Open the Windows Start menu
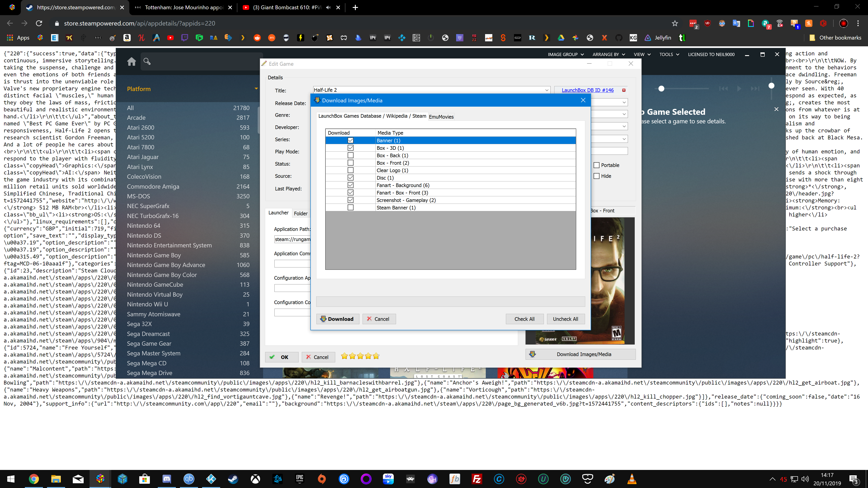This screenshot has width=868, height=488. pyautogui.click(x=11, y=479)
